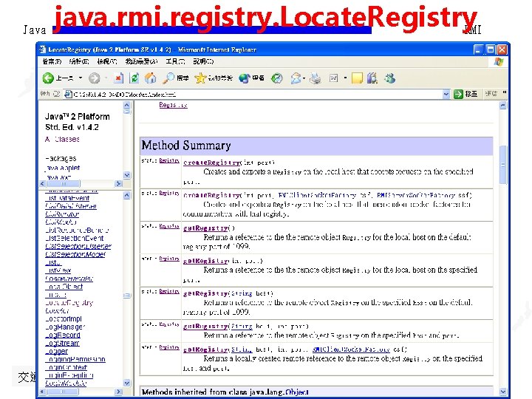Open LogRecord class link

click(63, 335)
